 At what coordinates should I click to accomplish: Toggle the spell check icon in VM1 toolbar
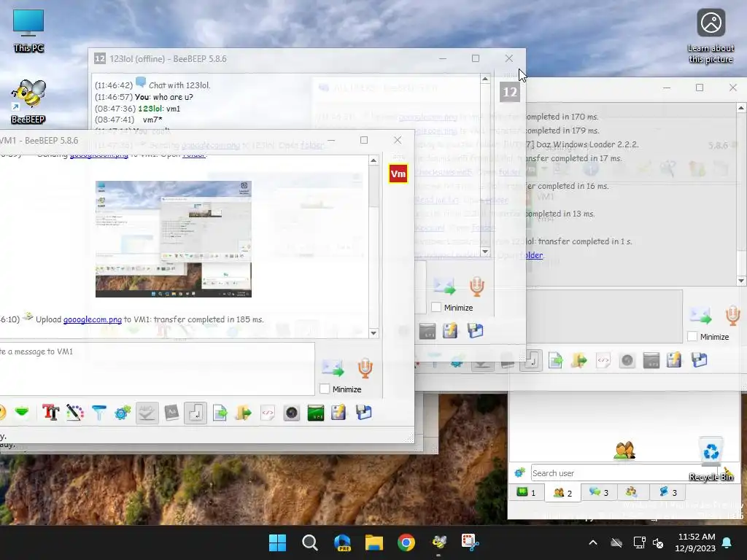147,413
